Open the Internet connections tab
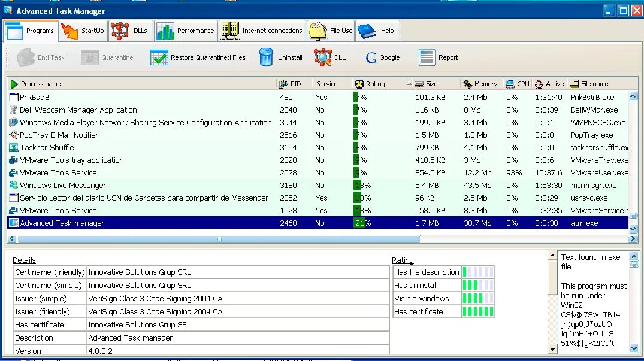644x361 pixels. click(x=262, y=31)
